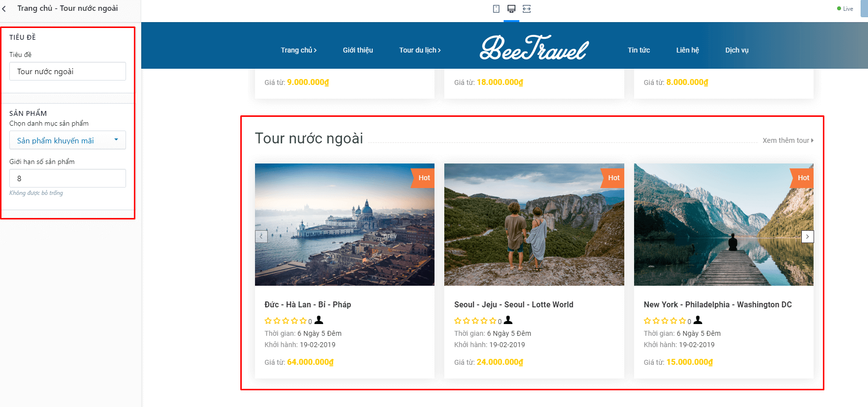Click the Giới hạn số sản phẩm field
Image resolution: width=868 pixels, height=407 pixels.
tap(68, 178)
